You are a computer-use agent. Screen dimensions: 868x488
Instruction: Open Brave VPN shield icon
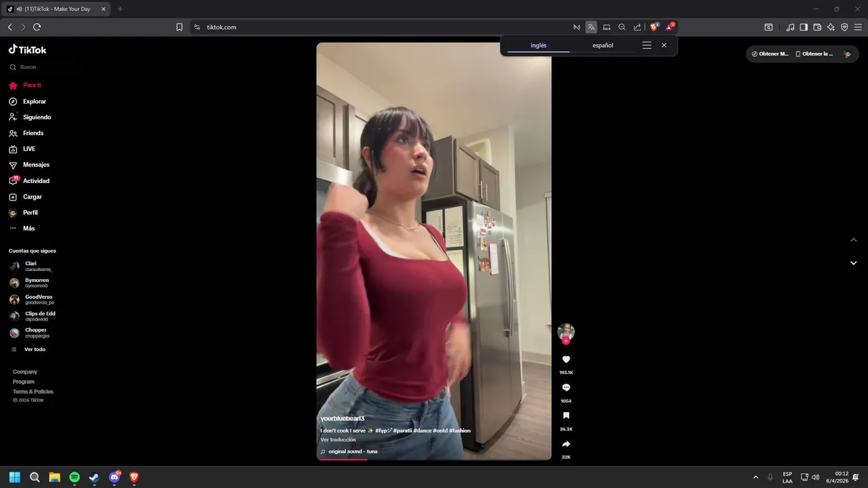[844, 27]
